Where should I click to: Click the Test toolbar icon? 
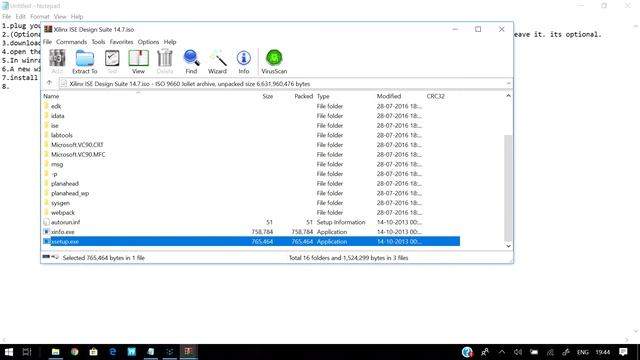(112, 61)
